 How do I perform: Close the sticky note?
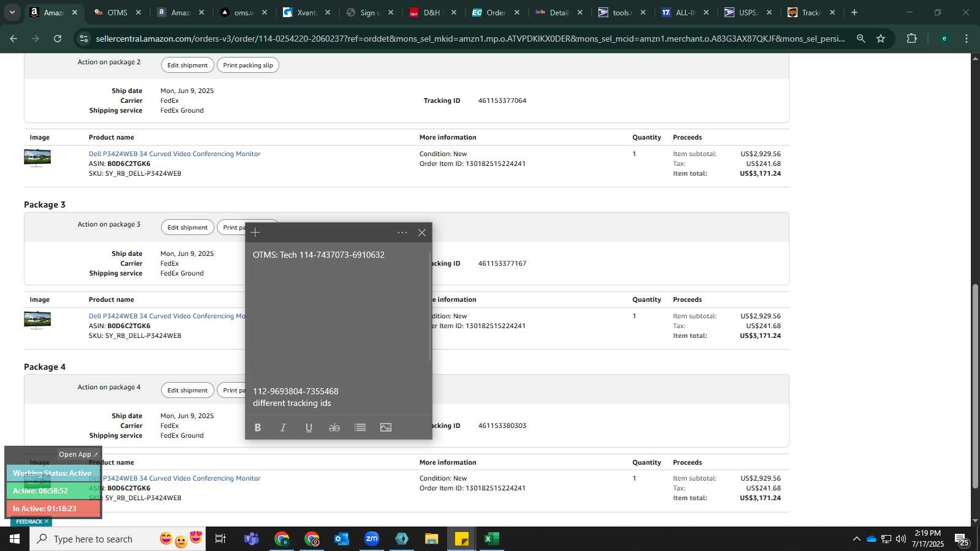[x=422, y=233]
